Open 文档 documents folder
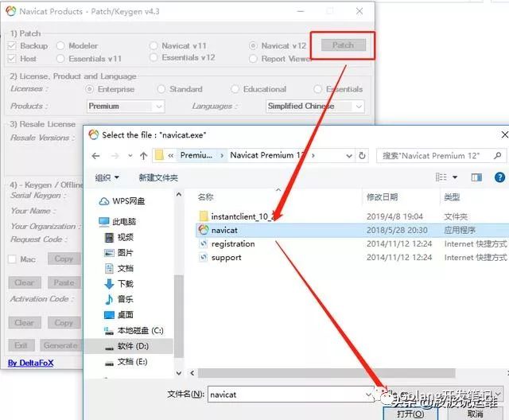The width and height of the screenshot is (509, 420). coord(119,268)
